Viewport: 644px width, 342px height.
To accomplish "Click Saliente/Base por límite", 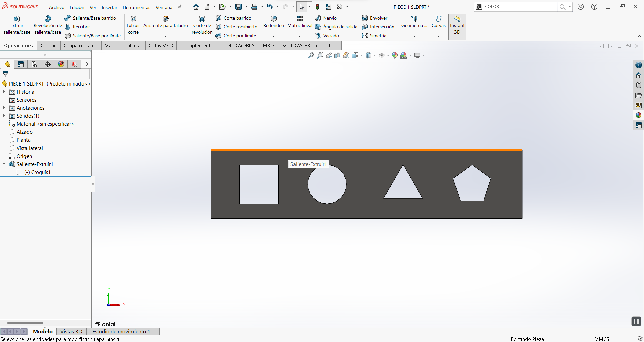I will click(x=93, y=36).
